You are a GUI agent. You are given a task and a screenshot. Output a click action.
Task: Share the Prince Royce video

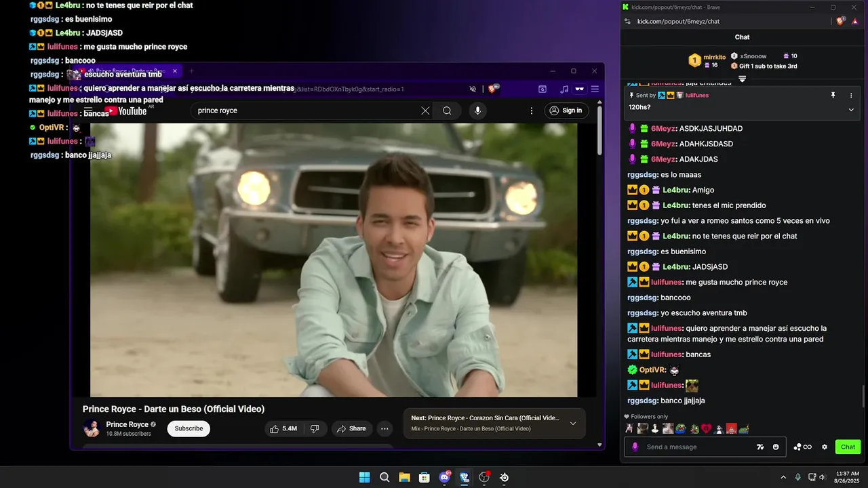coord(351,428)
